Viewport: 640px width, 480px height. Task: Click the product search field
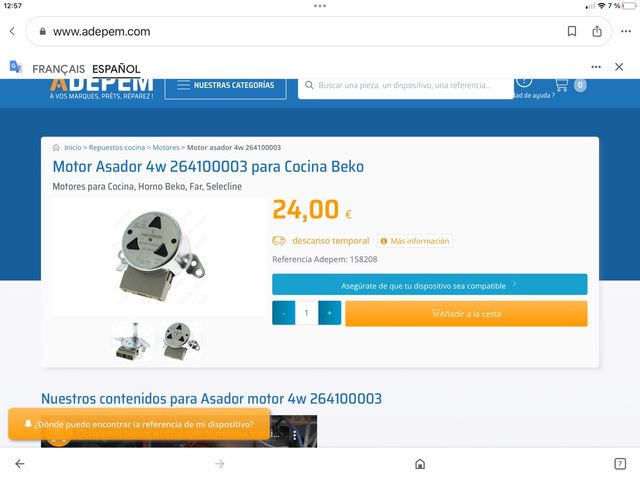pyautogui.click(x=405, y=87)
